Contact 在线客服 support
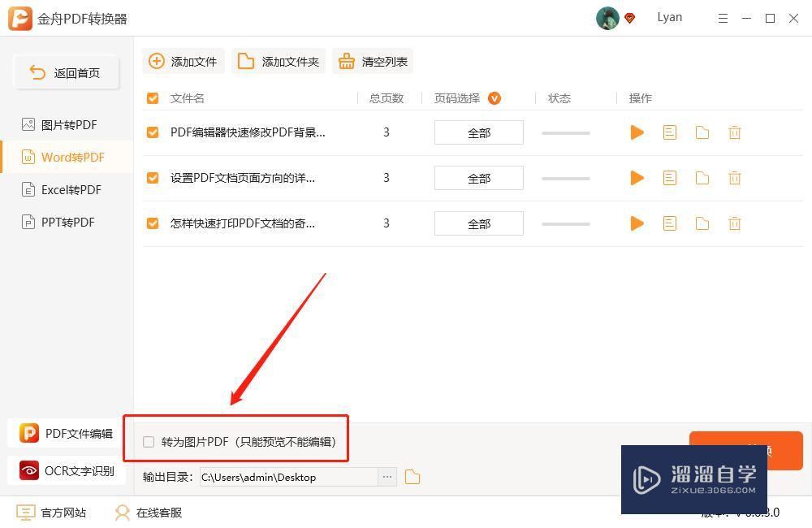 click(149, 513)
